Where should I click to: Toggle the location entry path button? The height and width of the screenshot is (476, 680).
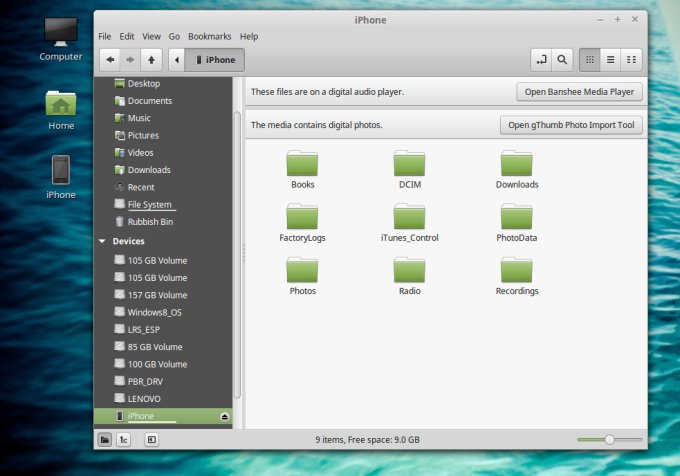coord(541,60)
